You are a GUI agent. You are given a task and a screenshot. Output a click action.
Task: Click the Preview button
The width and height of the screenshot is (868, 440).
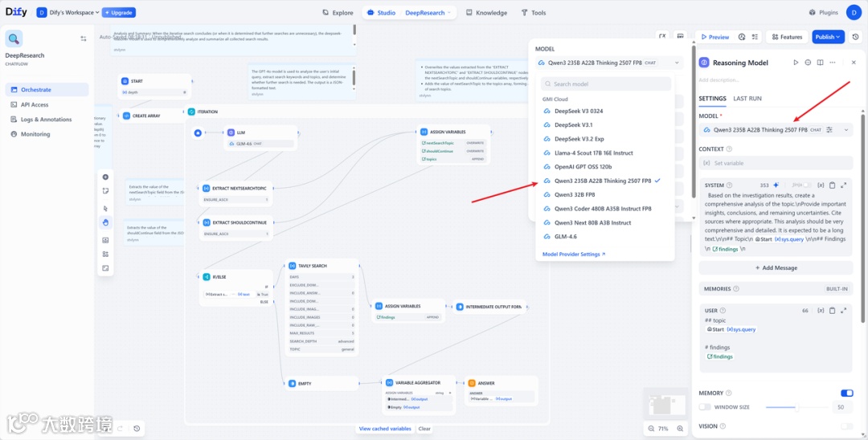pos(714,37)
